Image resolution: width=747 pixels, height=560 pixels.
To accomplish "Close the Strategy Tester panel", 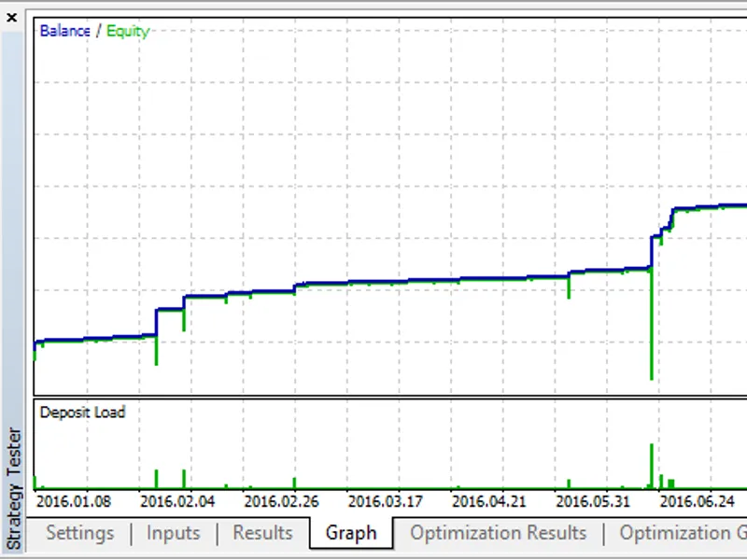I will (12, 18).
